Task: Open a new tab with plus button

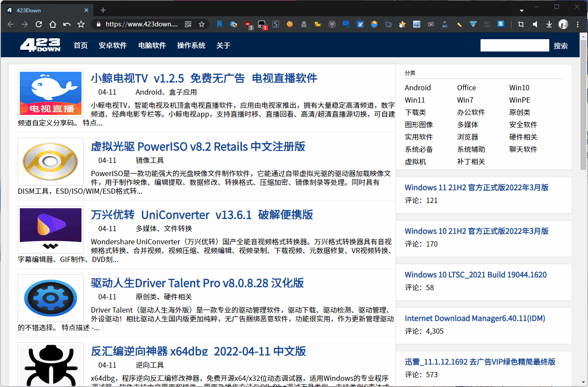Action: [x=103, y=10]
